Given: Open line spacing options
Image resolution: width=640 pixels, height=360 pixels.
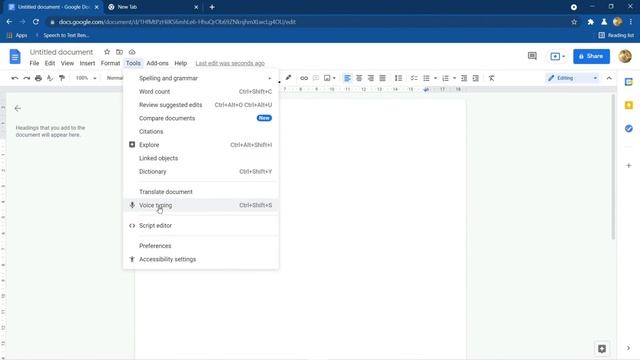Looking at the screenshot, I should 398,78.
